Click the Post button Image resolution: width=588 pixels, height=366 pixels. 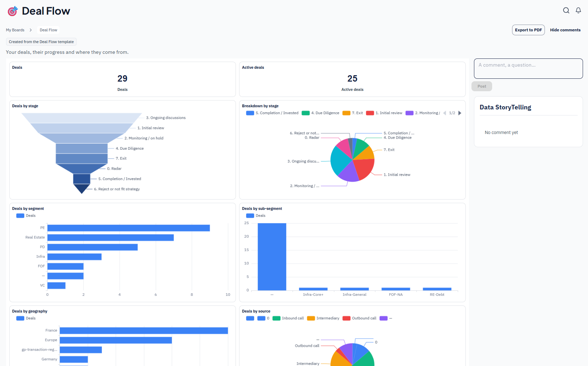pos(481,86)
